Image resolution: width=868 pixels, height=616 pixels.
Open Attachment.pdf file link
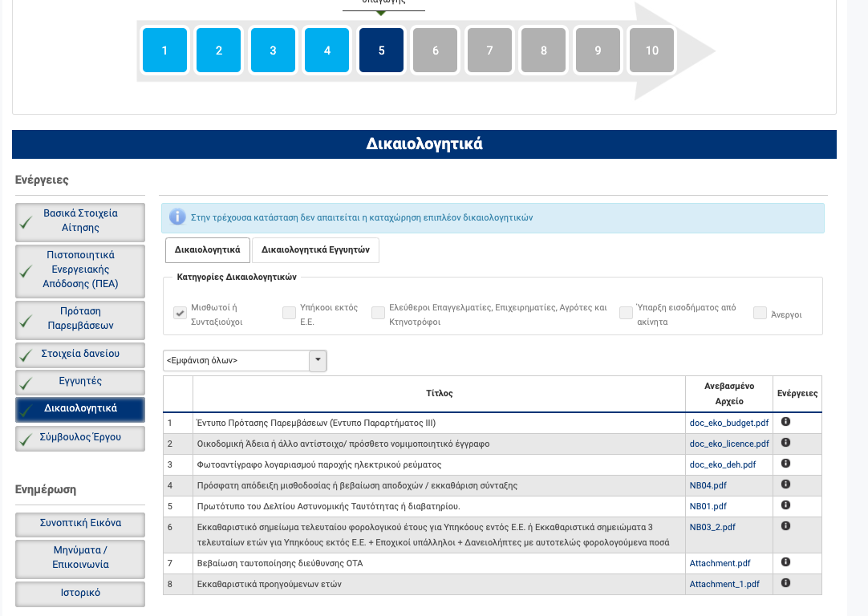tap(720, 563)
